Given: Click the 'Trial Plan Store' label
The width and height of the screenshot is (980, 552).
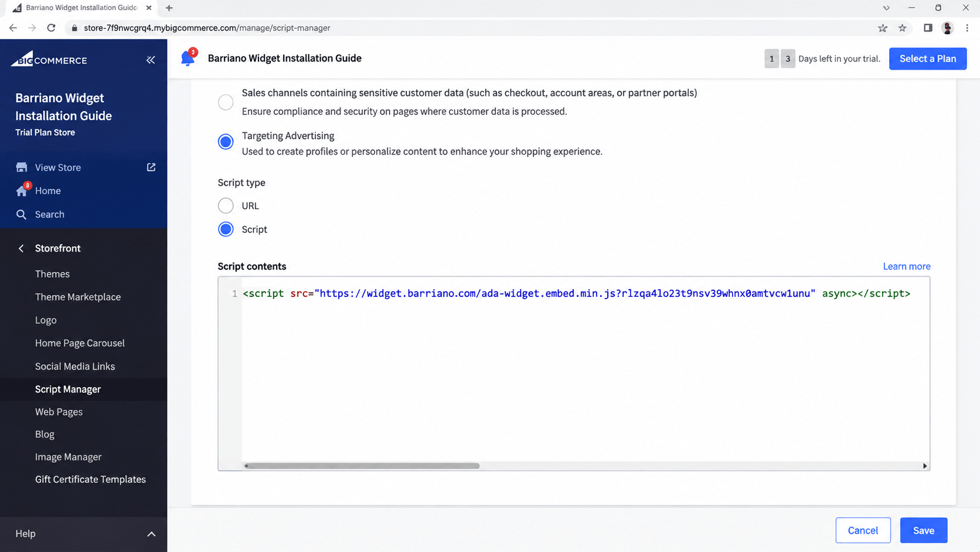Looking at the screenshot, I should [x=45, y=133].
